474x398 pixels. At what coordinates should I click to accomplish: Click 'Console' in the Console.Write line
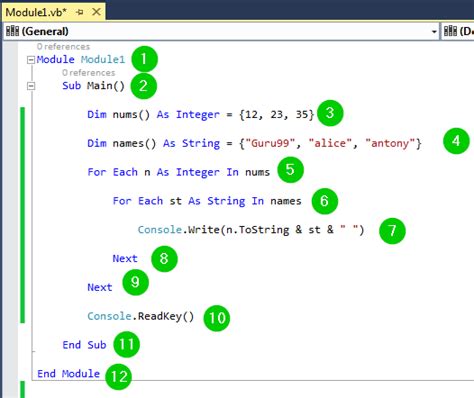tap(160, 230)
